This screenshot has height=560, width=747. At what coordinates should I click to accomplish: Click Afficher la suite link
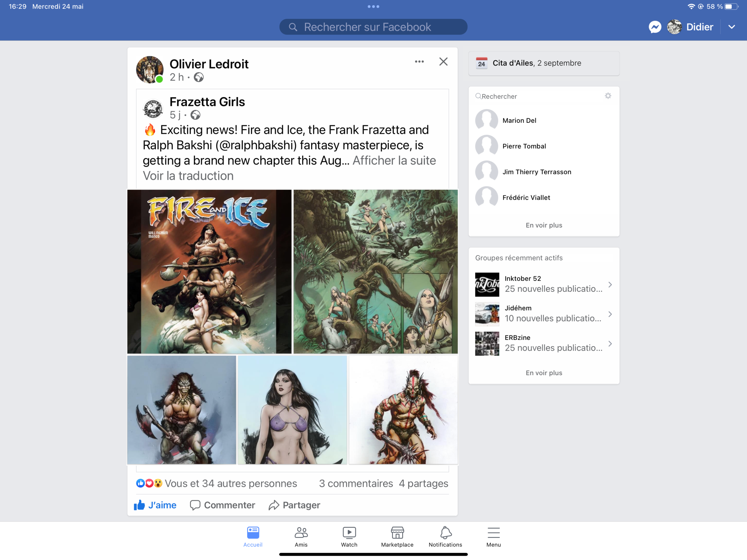(x=394, y=161)
